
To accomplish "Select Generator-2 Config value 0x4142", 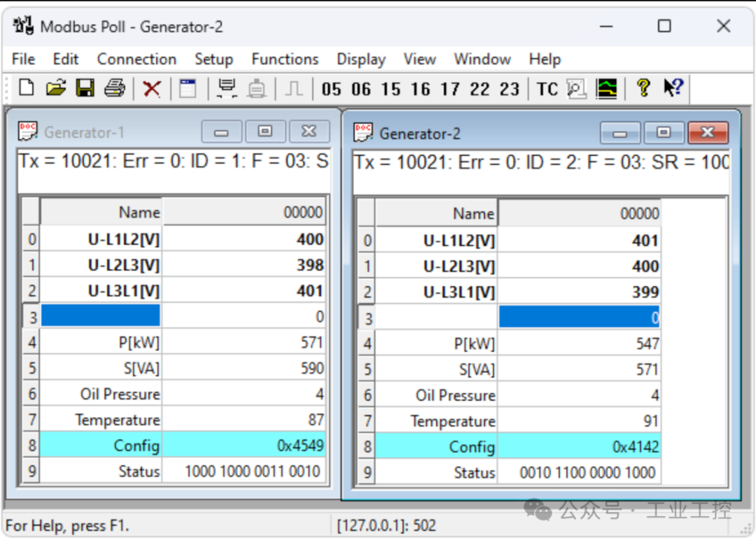I will (x=580, y=447).
